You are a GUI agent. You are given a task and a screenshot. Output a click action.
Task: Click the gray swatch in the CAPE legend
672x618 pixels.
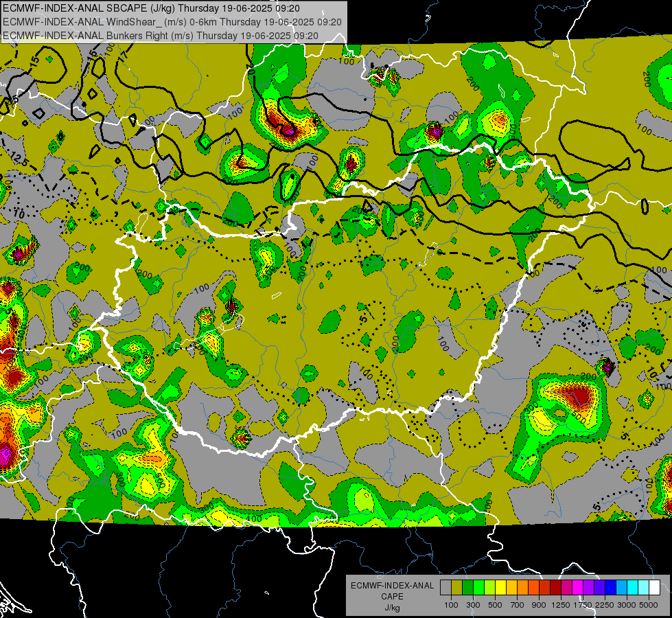tap(445, 588)
